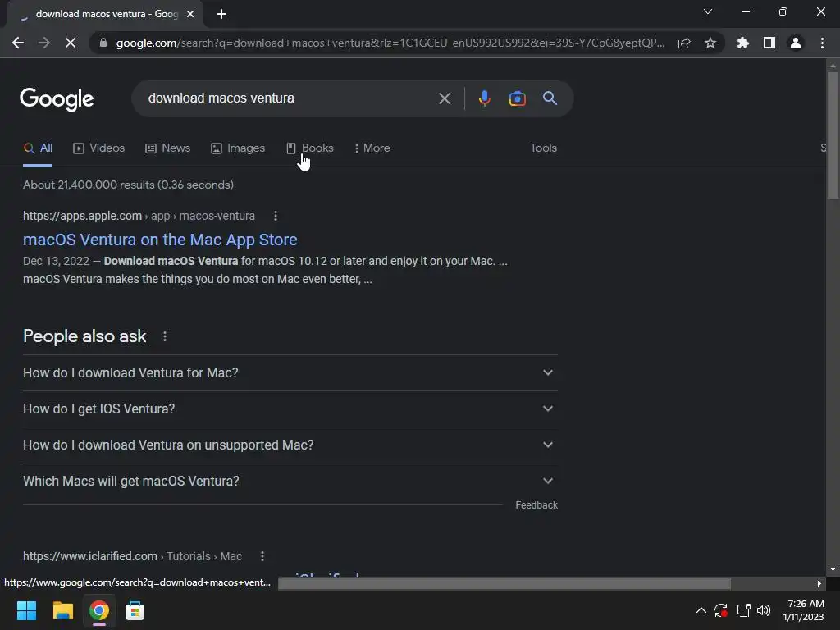Click the magnifying glass search button
840x630 pixels.
[x=550, y=98]
